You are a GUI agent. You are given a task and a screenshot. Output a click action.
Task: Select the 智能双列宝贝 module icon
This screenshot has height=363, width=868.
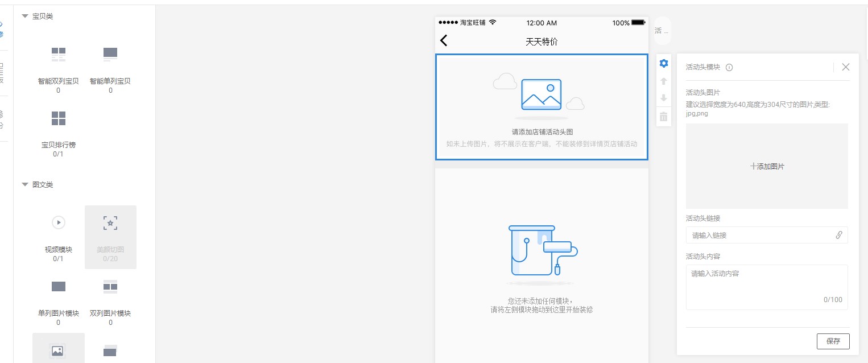pyautogui.click(x=59, y=55)
